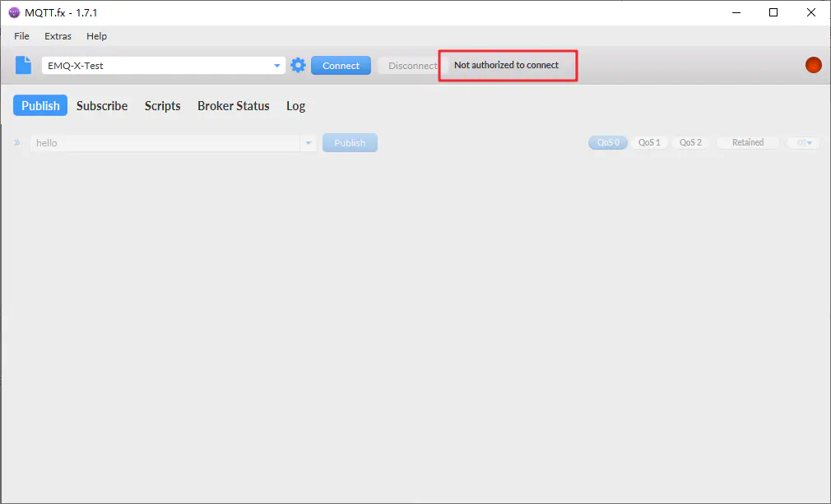The height and width of the screenshot is (504, 831).
Task: Toggle the Retained message option
Action: [x=747, y=143]
